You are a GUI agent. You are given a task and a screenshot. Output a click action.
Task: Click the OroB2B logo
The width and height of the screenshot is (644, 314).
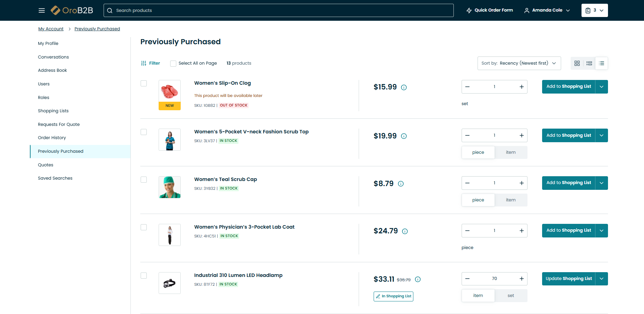72,11
